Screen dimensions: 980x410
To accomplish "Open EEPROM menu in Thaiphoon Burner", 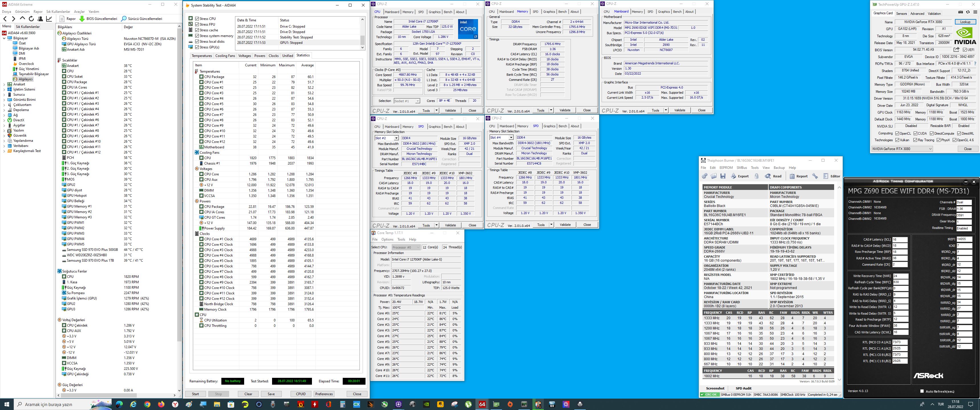I will point(726,168).
